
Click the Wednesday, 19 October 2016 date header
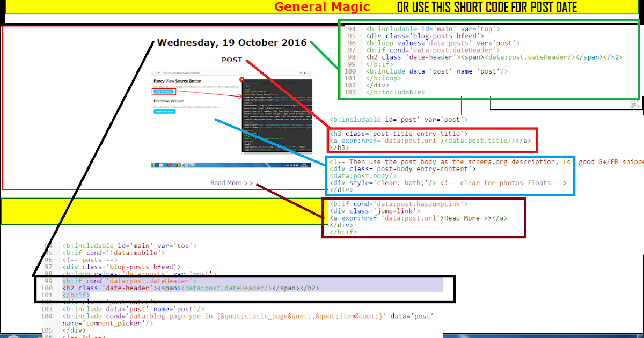click(x=232, y=42)
